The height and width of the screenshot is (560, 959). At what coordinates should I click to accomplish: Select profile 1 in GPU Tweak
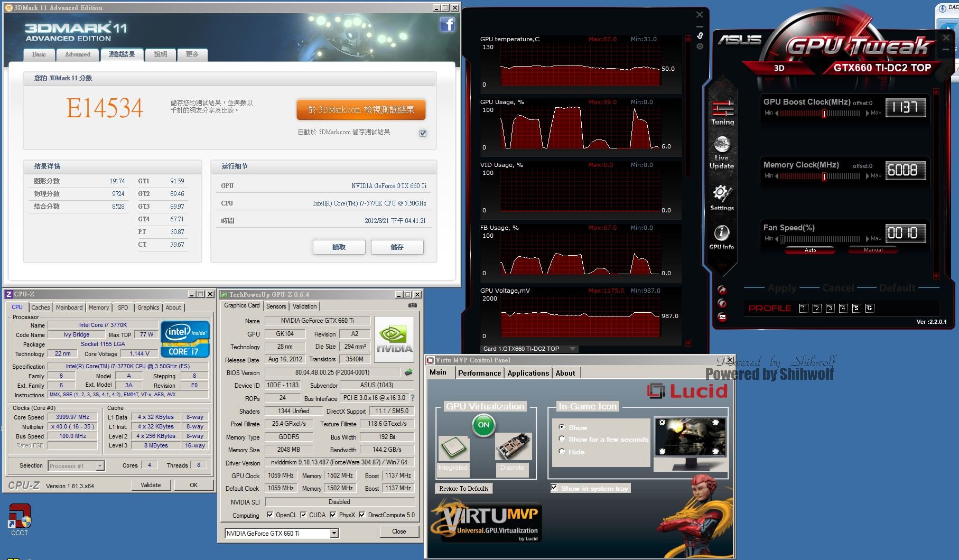pos(804,308)
